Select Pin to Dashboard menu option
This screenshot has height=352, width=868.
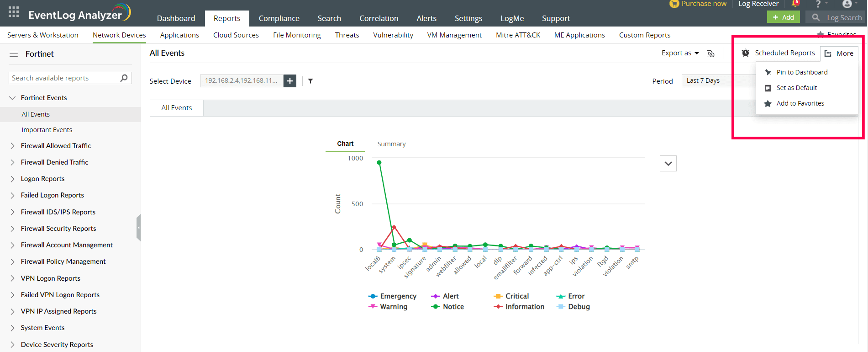click(x=801, y=72)
